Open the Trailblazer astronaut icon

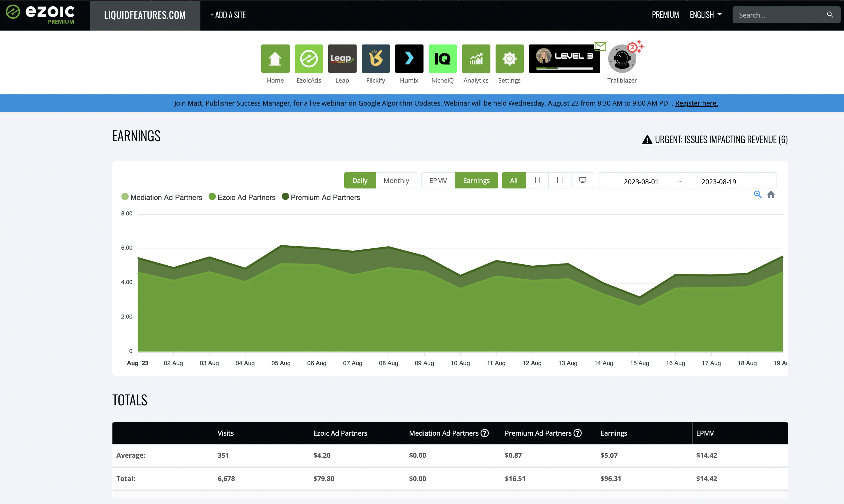pyautogui.click(x=622, y=58)
